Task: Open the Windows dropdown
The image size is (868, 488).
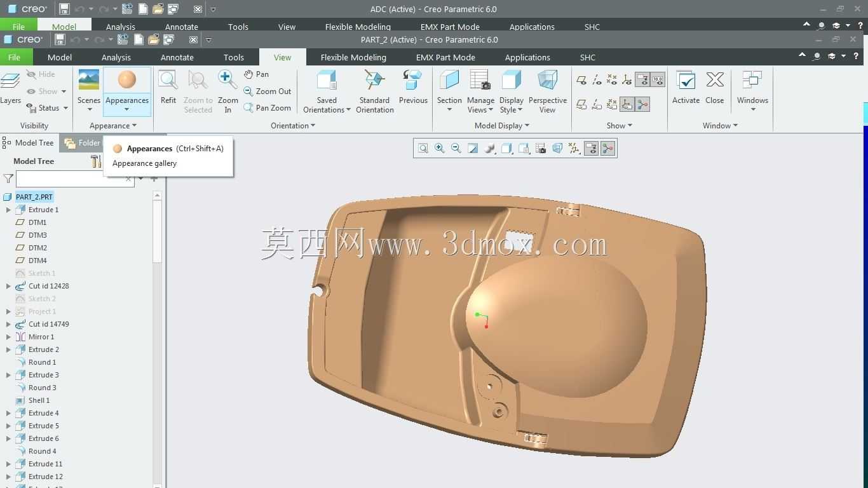Action: (x=753, y=109)
